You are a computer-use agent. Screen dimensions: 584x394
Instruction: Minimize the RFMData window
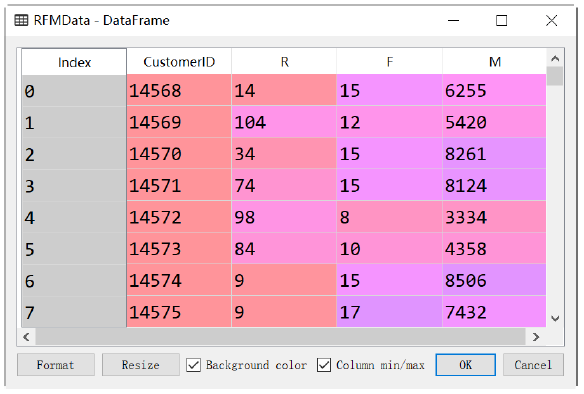coord(453,20)
